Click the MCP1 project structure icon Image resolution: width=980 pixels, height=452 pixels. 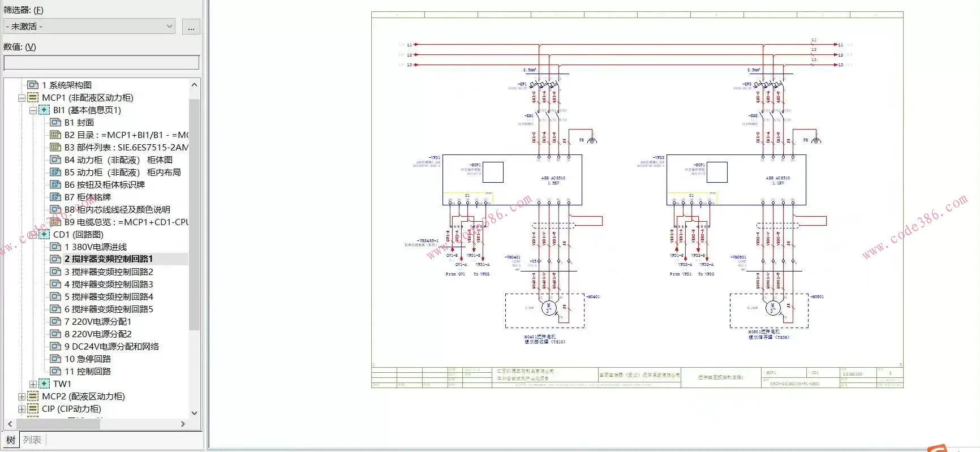(33, 97)
